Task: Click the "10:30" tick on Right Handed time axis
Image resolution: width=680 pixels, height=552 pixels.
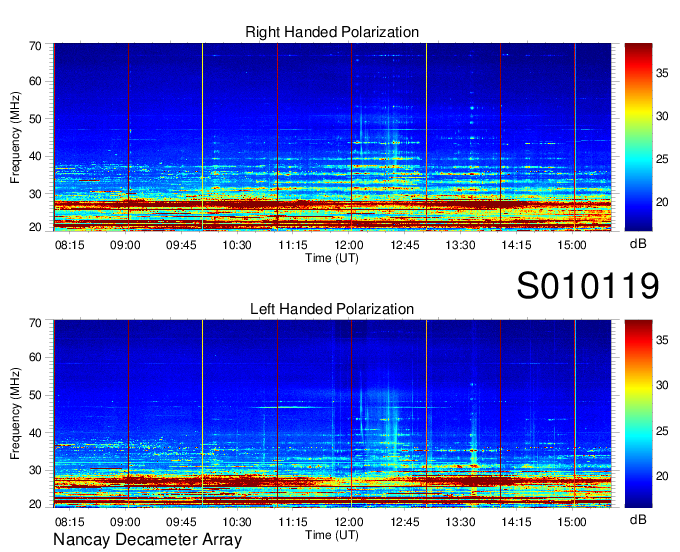Action: coord(237,245)
